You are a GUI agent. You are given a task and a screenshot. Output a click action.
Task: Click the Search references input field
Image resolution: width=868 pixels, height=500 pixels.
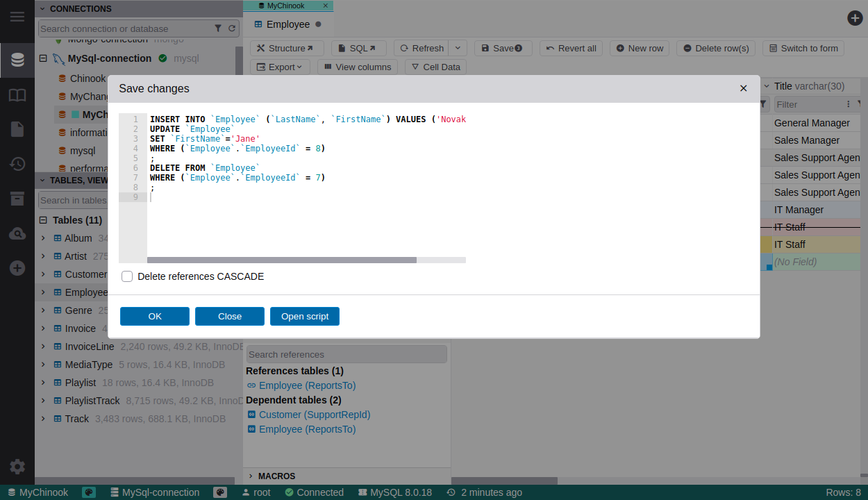pos(346,354)
